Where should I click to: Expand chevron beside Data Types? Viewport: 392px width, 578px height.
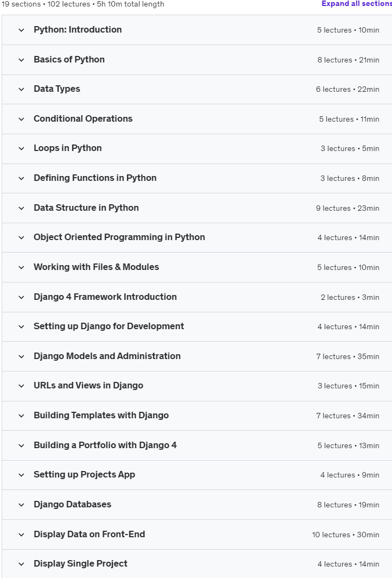pyautogui.click(x=21, y=89)
